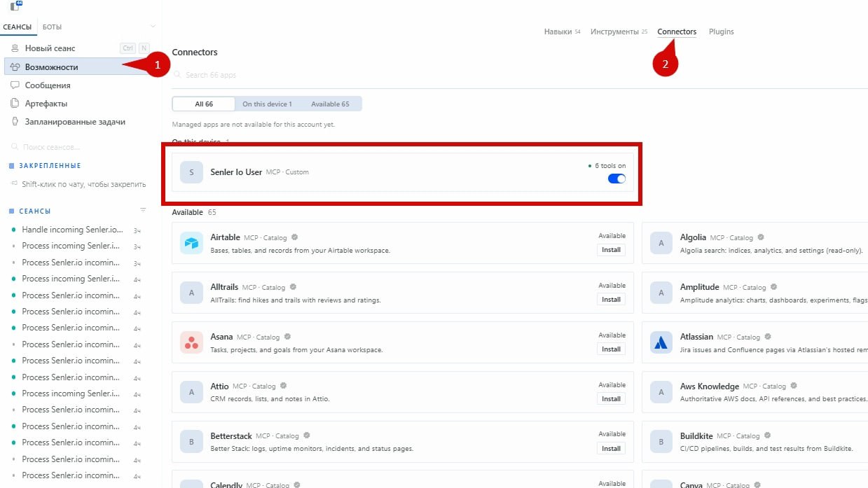Image resolution: width=868 pixels, height=488 pixels.
Task: Start a Новый сеанс
Action: tap(78, 48)
